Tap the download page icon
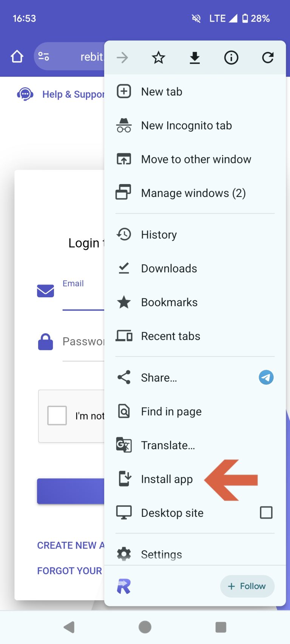Screen dimensions: 290x644 click(194, 58)
